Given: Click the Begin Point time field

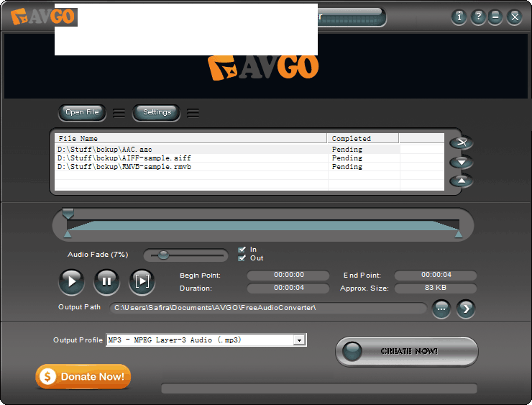Looking at the screenshot, I should coord(288,275).
